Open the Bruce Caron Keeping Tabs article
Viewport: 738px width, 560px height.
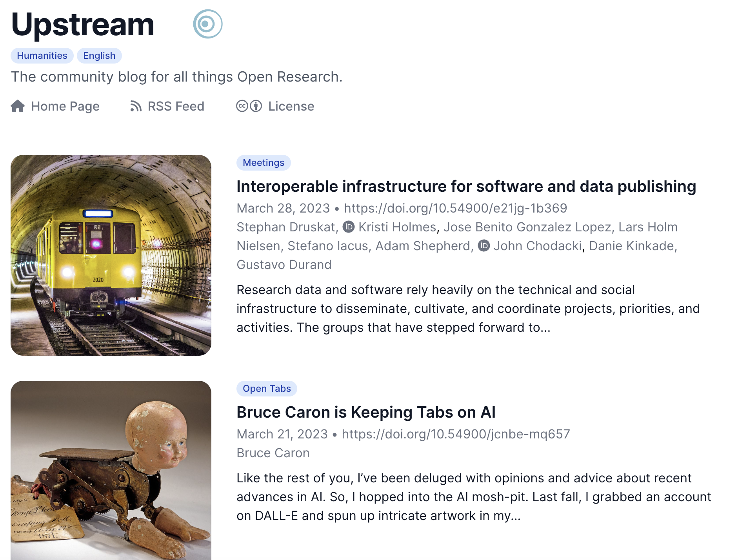pyautogui.click(x=366, y=412)
